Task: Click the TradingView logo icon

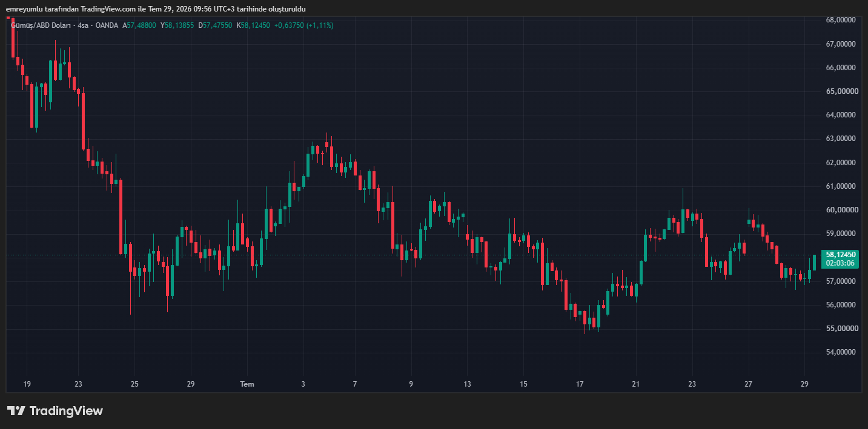Action: 16,411
